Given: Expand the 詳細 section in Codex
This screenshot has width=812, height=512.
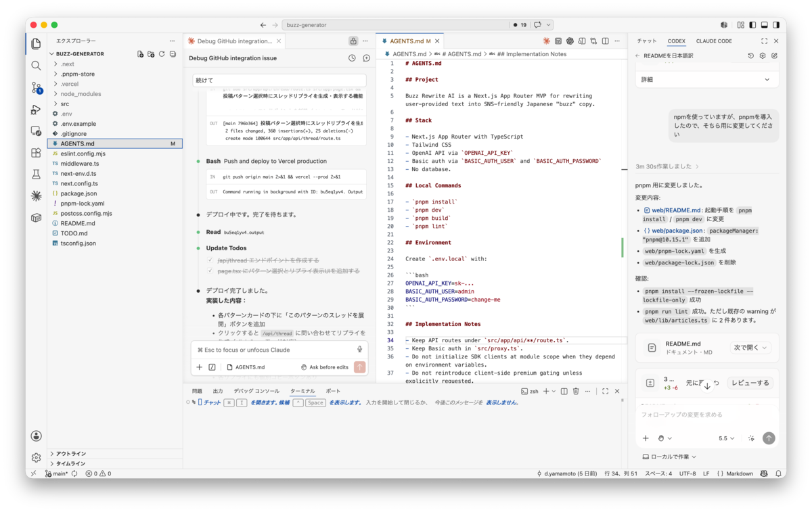Looking at the screenshot, I should click(x=706, y=79).
